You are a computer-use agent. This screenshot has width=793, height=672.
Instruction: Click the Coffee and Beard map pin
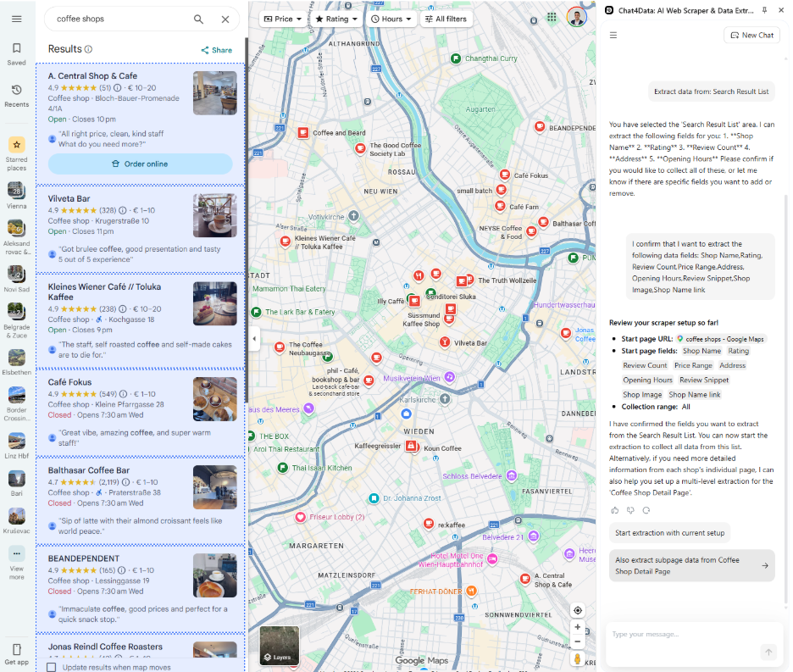point(303,132)
